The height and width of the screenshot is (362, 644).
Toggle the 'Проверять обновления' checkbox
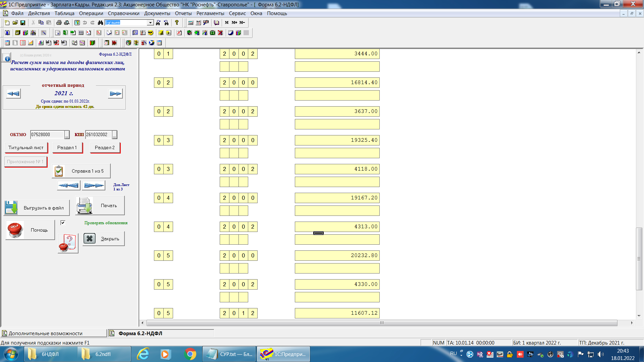click(63, 223)
